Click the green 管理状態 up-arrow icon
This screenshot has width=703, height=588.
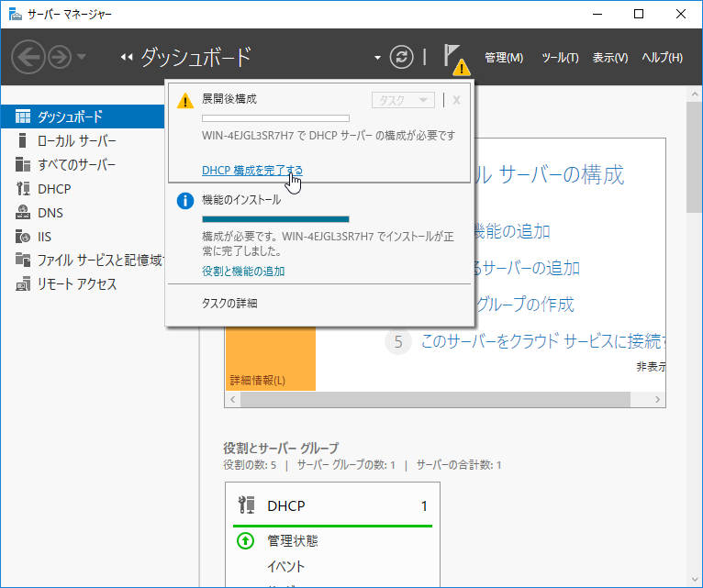click(245, 541)
